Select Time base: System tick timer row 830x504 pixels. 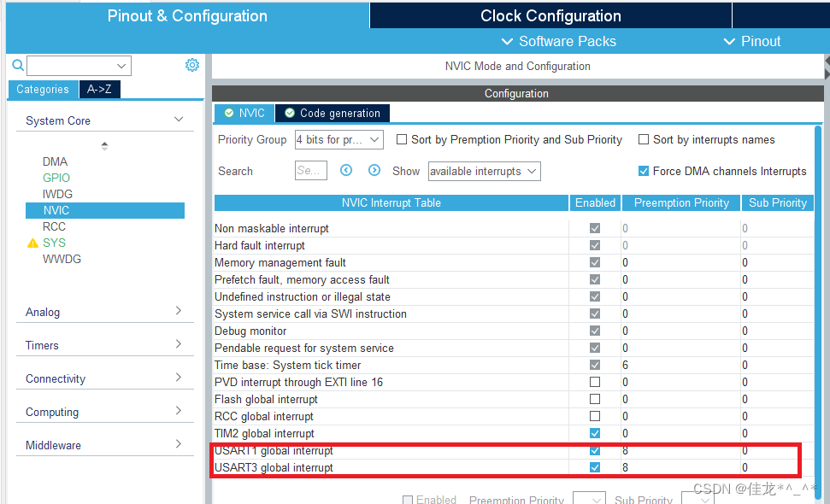pos(287,365)
